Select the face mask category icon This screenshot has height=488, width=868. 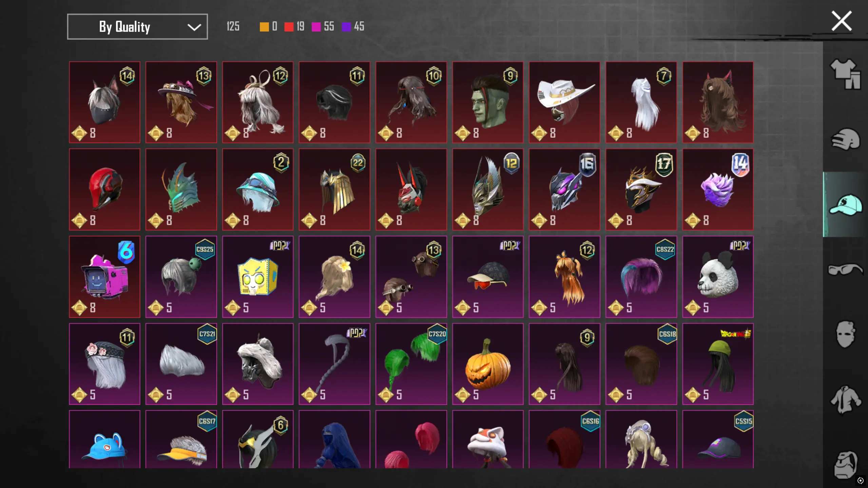tap(845, 334)
